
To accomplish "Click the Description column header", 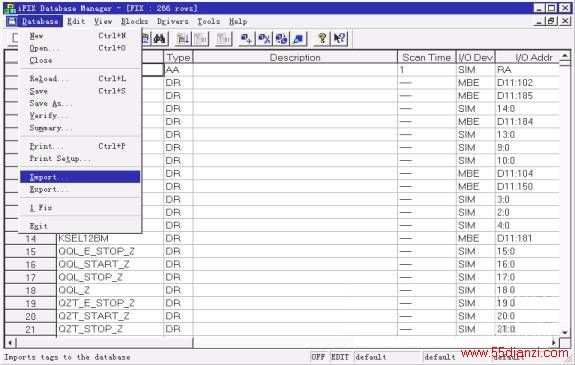I will [x=295, y=58].
